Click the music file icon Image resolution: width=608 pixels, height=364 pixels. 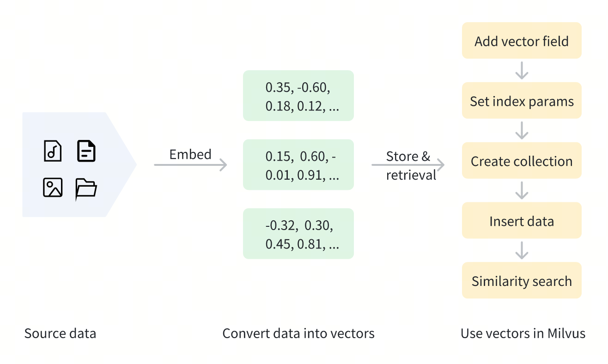click(53, 151)
